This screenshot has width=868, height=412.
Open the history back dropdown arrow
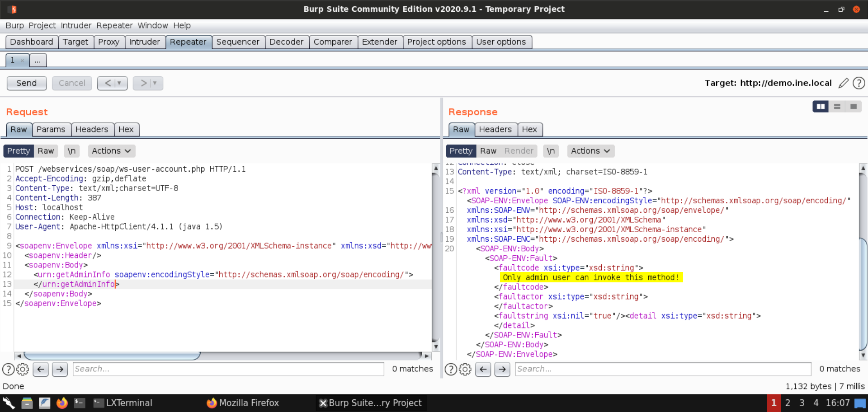coord(119,83)
